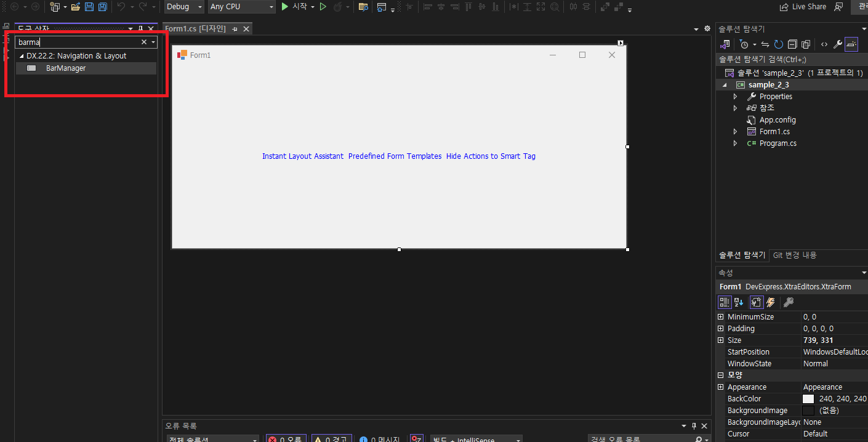Image resolution: width=868 pixels, height=442 pixels.
Task: Start without debugging hollow green arrow
Action: [323, 7]
